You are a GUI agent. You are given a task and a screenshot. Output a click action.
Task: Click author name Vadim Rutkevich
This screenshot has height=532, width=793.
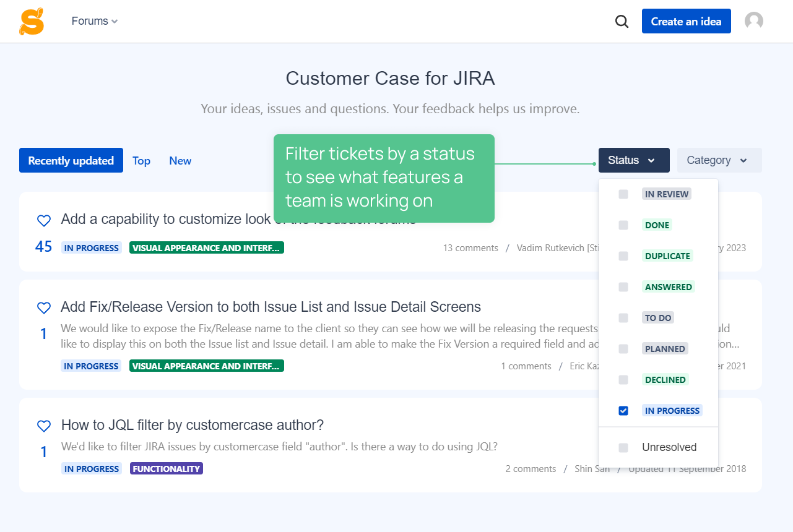(557, 248)
